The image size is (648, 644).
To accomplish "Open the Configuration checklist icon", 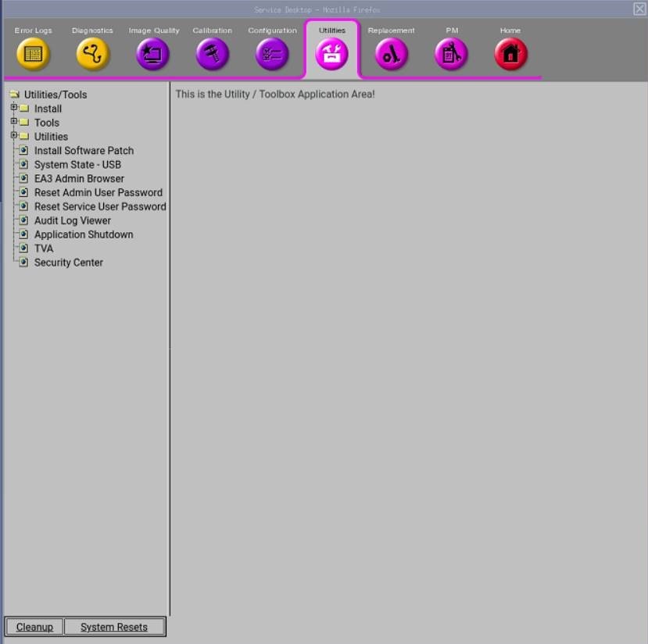I will click(x=272, y=54).
